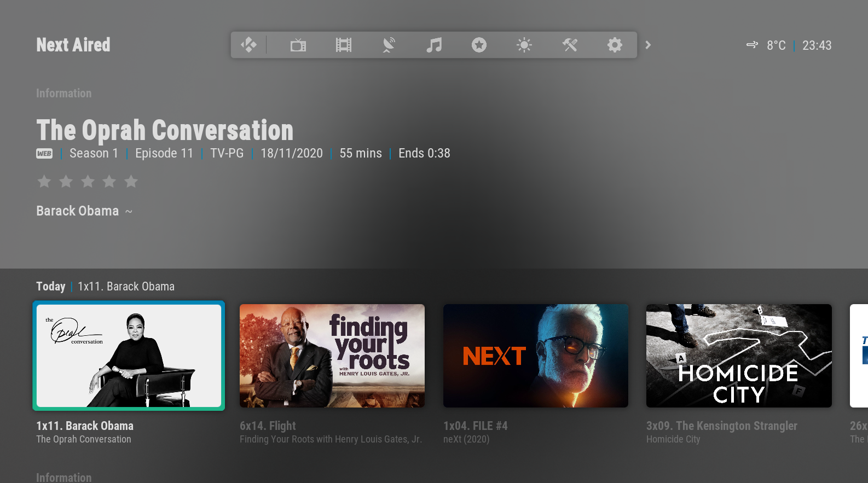Click the neXt (2020) show caption
Viewport: 868px width, 483px height.
pos(466,439)
